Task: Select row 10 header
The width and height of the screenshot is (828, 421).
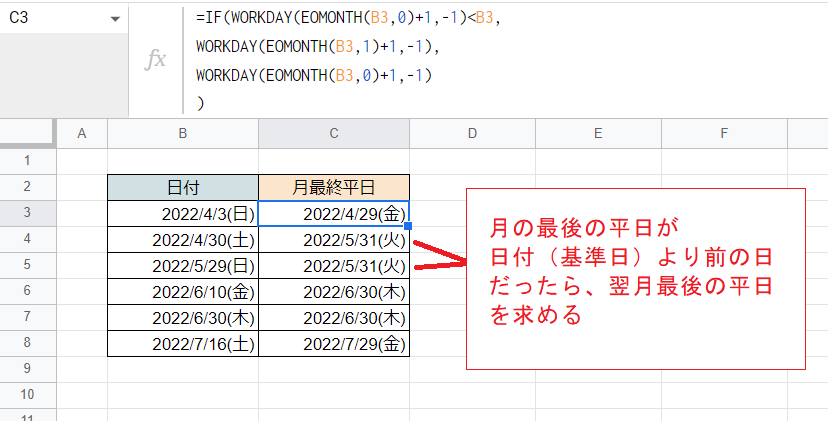Action: [27, 395]
